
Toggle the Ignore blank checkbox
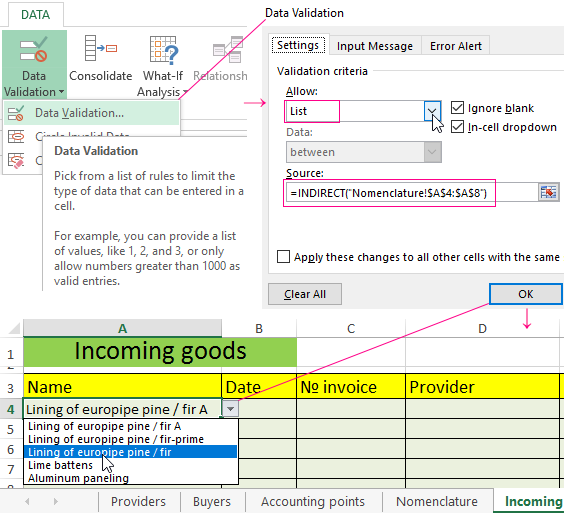coord(457,108)
